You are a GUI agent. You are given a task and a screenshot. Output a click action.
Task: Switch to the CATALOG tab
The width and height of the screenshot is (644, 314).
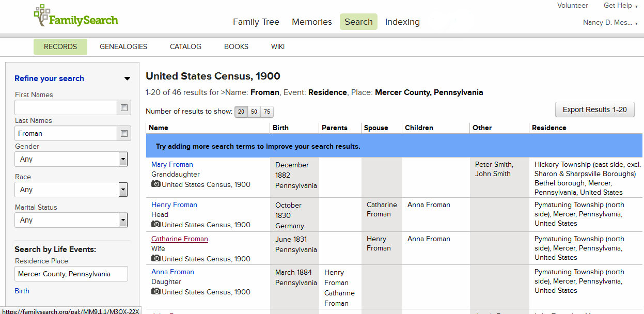[x=185, y=46]
